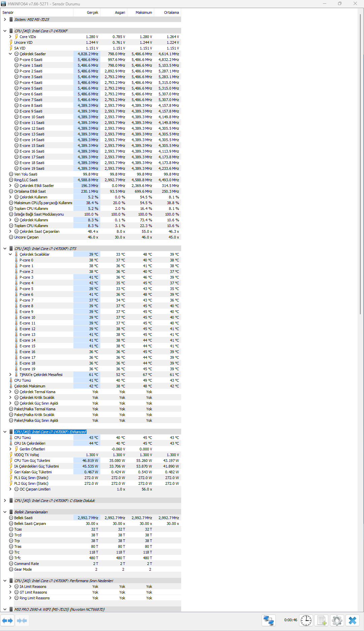This screenshot has width=364, height=631.
Task: Expand the C-State Doluluk group
Action: pyautogui.click(x=5, y=501)
